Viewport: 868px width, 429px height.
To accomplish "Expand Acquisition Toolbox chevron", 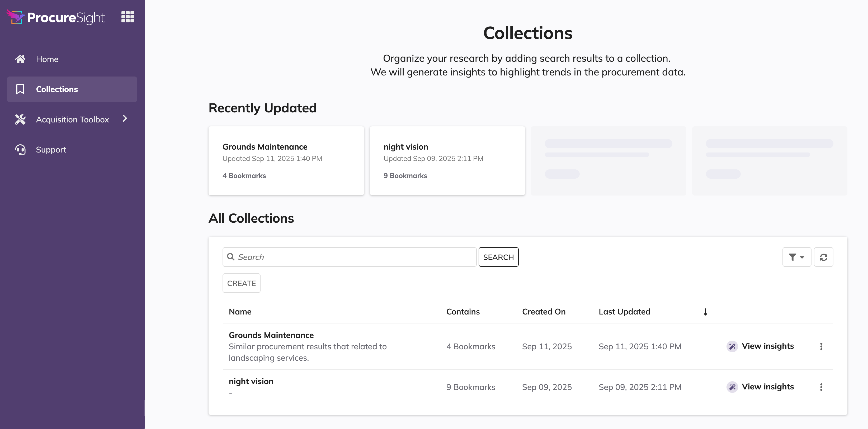I will click(x=125, y=118).
